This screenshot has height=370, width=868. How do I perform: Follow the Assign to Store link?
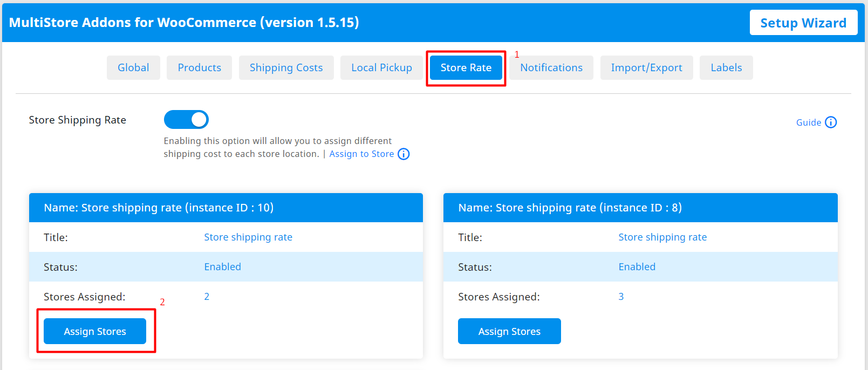(361, 154)
